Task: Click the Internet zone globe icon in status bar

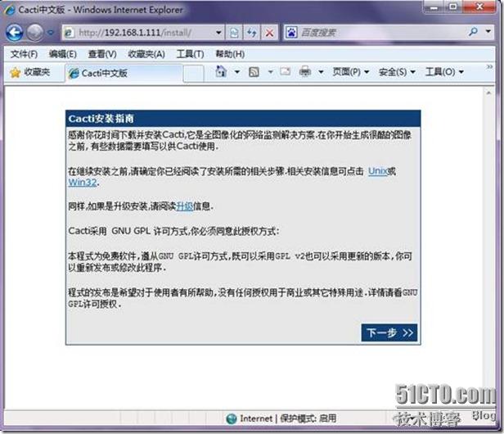Action: (231, 418)
